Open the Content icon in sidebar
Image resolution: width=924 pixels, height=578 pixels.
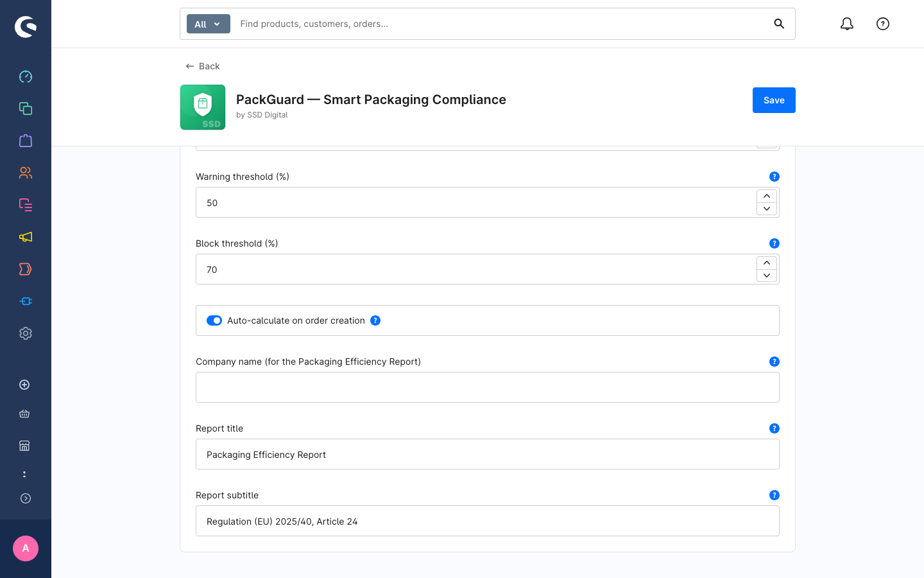26,205
